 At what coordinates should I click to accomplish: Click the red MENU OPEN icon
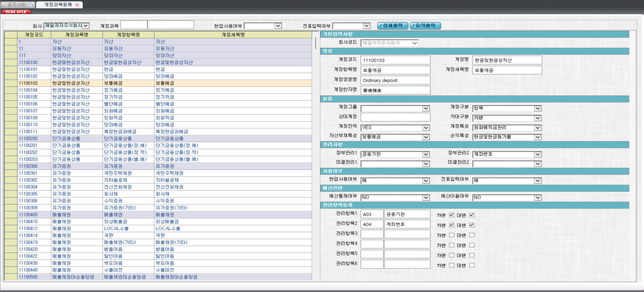(x=16, y=12)
